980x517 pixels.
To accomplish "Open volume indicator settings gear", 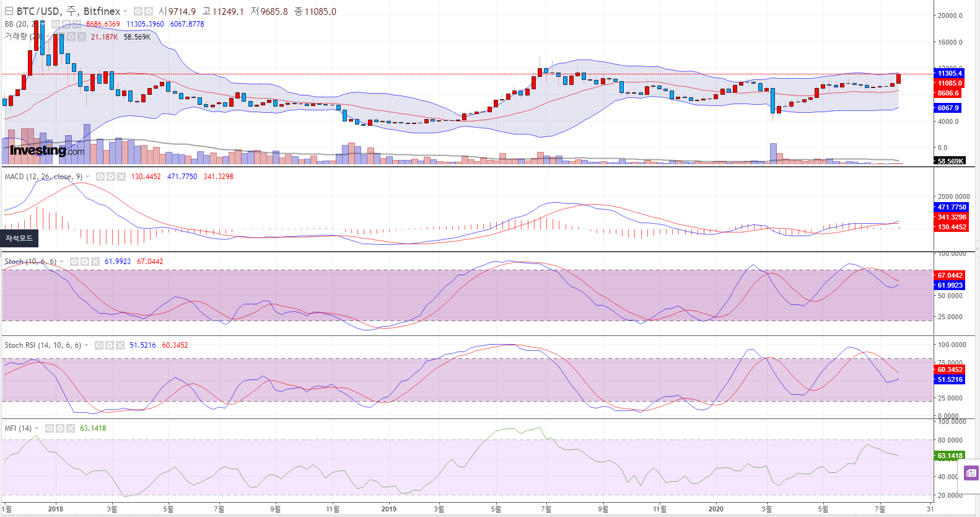I will (x=71, y=37).
